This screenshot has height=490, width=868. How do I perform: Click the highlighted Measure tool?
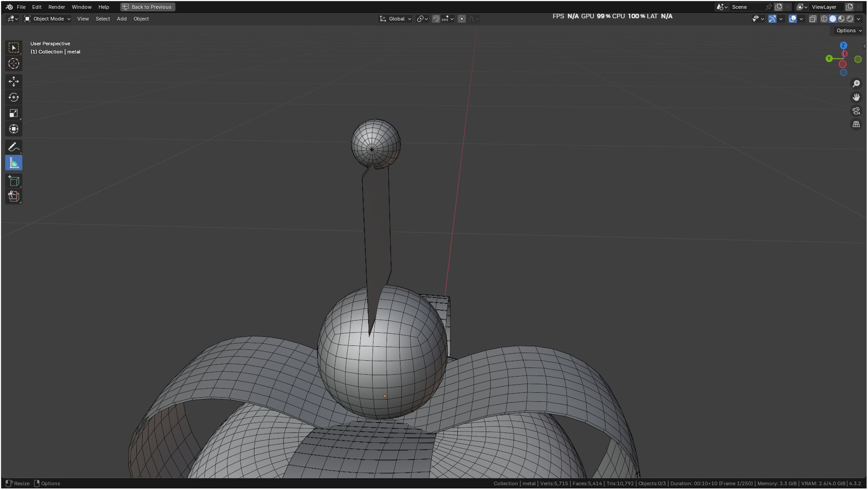[14, 163]
